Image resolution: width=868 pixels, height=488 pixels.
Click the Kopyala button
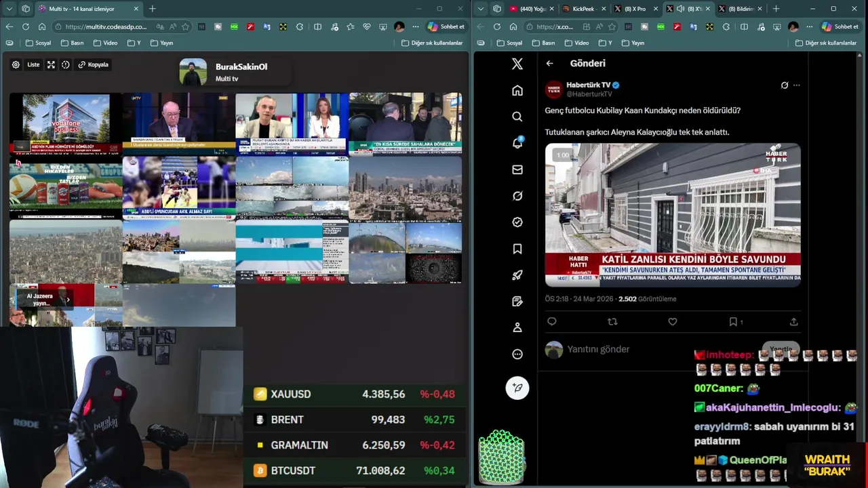point(93,65)
